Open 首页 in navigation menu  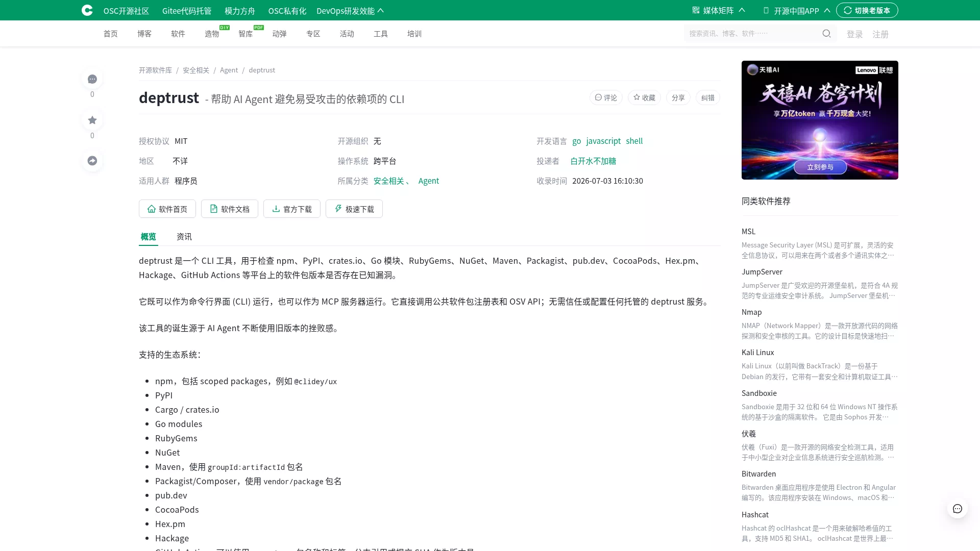coord(111,34)
